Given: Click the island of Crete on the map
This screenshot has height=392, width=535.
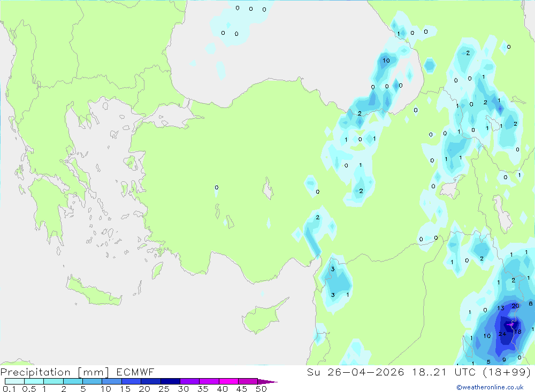Looking at the screenshot, I should point(94,291).
